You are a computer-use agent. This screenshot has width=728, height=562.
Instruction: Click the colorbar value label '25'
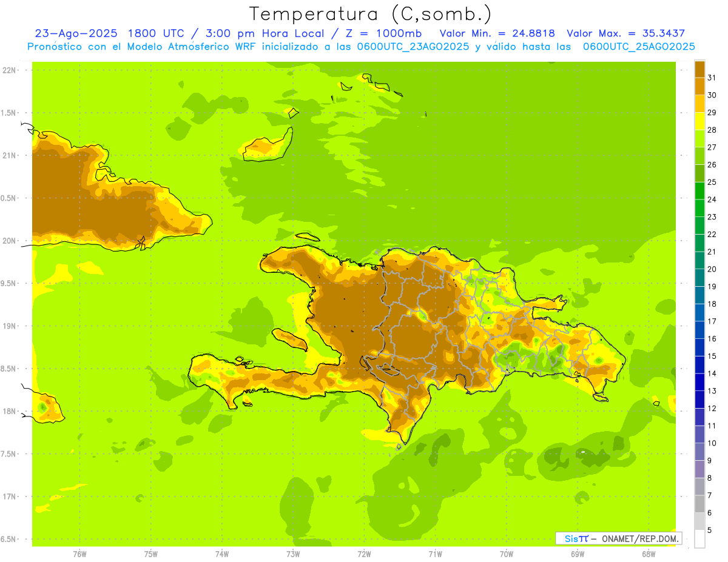[712, 182]
